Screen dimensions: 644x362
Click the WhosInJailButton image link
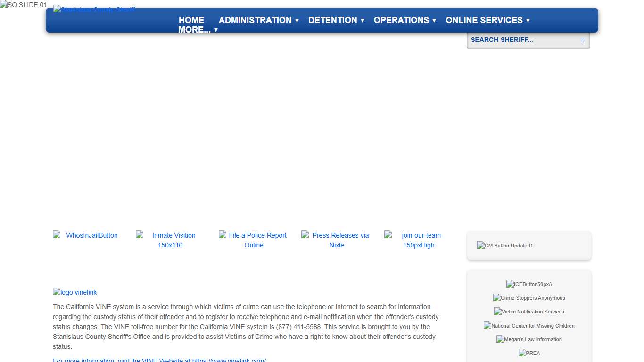(x=87, y=235)
